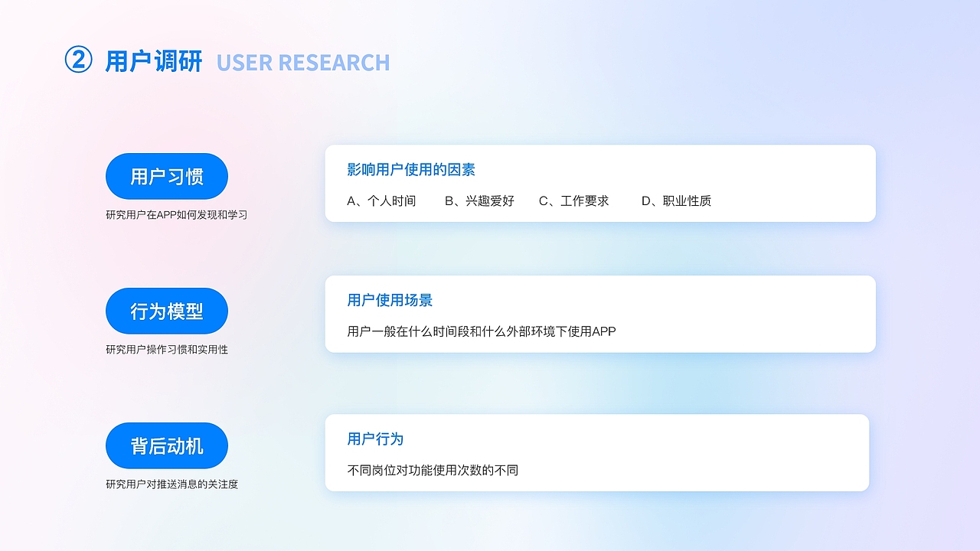
Task: Collapse the 用户行为 card
Action: [x=597, y=452]
